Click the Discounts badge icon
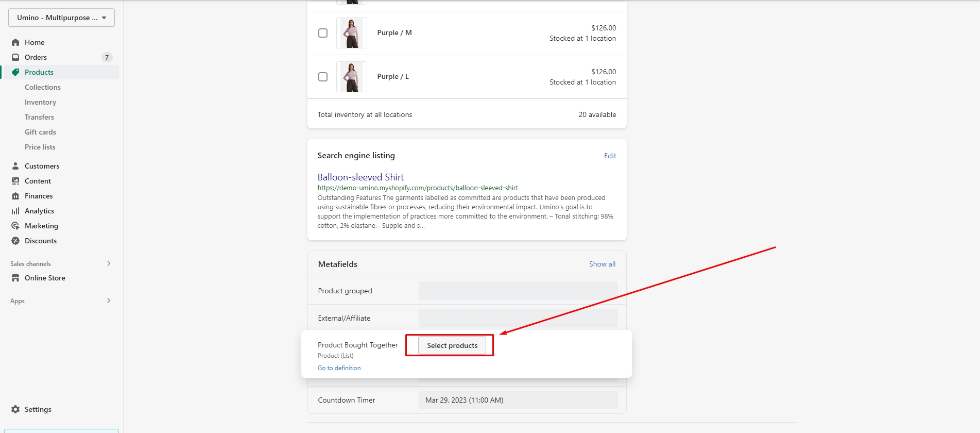Viewport: 980px width, 433px height. (x=15, y=241)
